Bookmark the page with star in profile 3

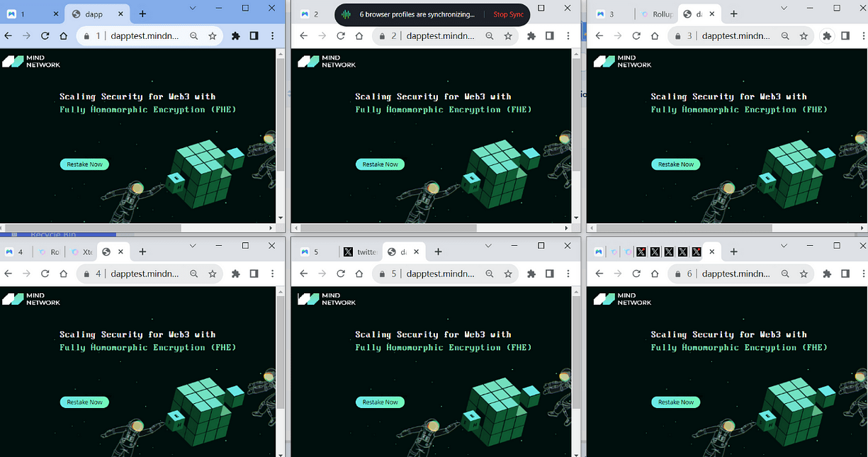pyautogui.click(x=804, y=36)
